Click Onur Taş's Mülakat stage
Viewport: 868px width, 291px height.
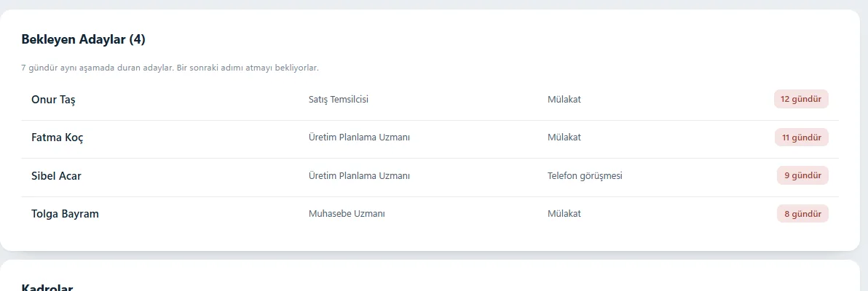pos(564,100)
